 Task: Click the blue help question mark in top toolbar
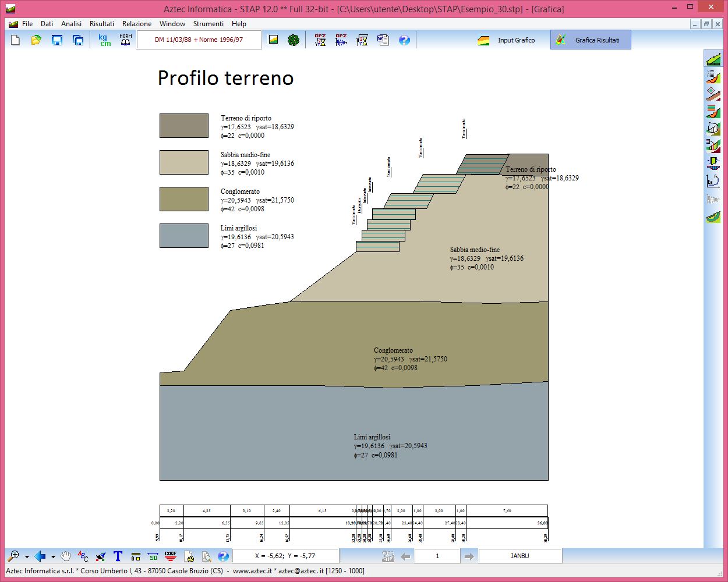[x=404, y=40]
